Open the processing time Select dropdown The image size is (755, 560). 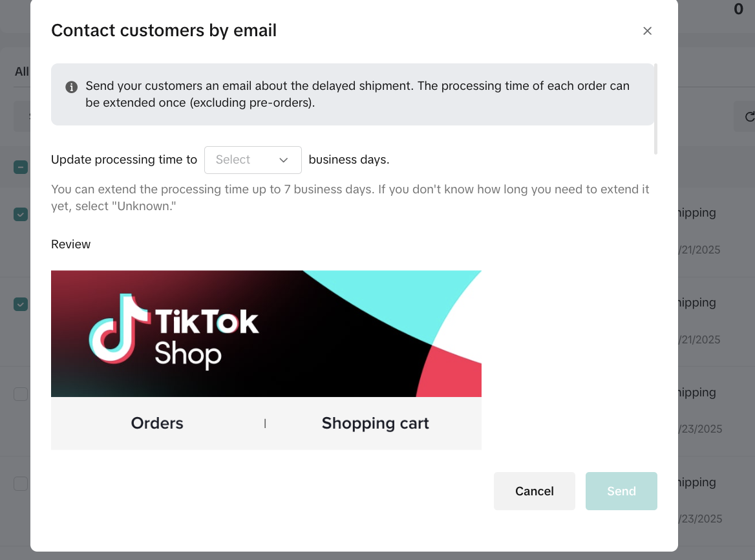253,160
